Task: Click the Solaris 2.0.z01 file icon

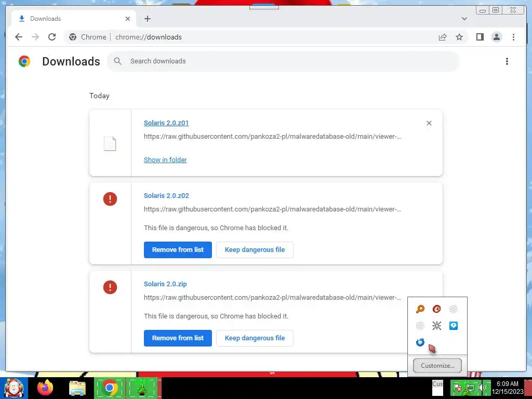Action: 110,144
